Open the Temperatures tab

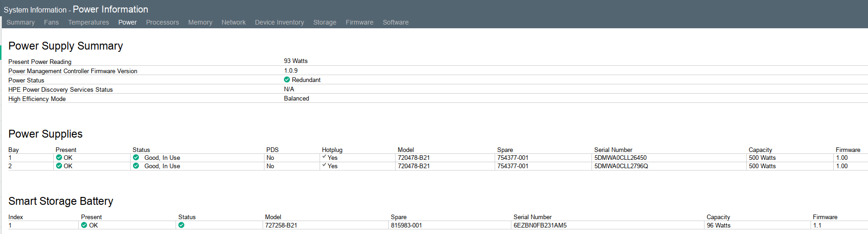(x=88, y=22)
